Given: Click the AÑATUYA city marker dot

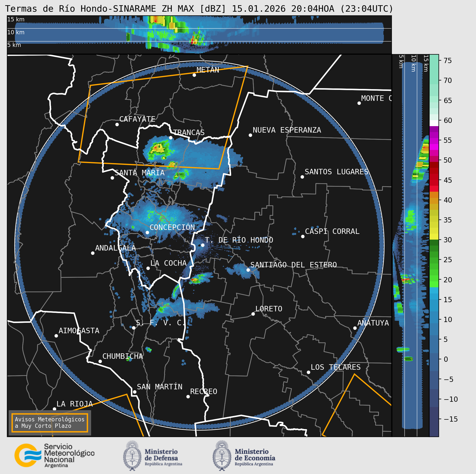Looking at the screenshot, I should [355, 328].
